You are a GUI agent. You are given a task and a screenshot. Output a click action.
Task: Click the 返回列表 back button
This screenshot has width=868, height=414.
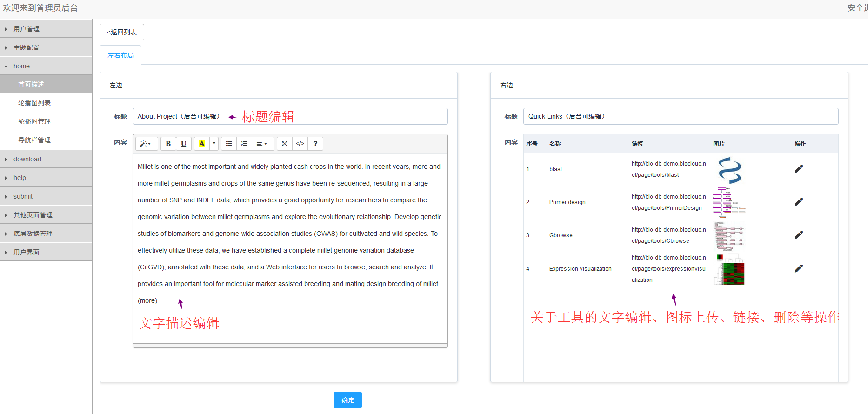point(122,32)
